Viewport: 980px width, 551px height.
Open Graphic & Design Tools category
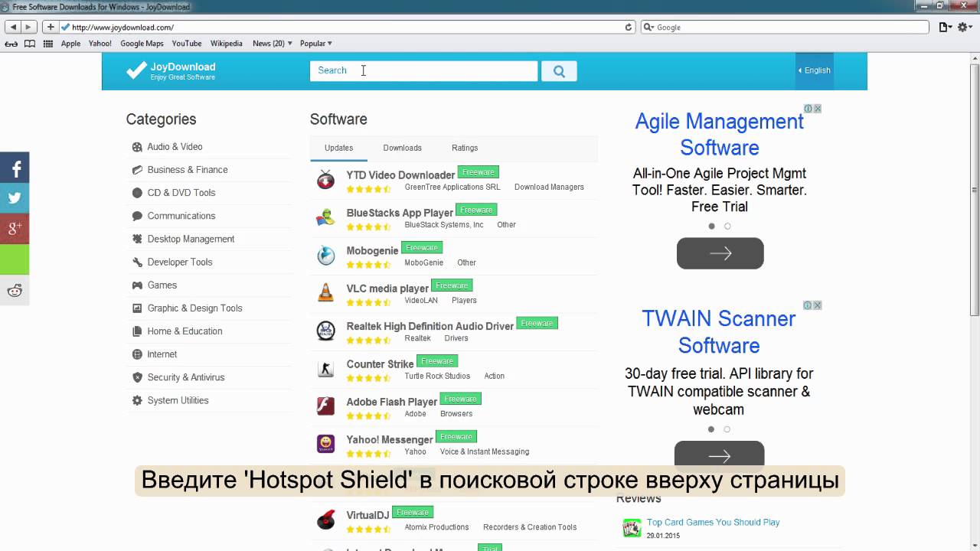coord(194,308)
